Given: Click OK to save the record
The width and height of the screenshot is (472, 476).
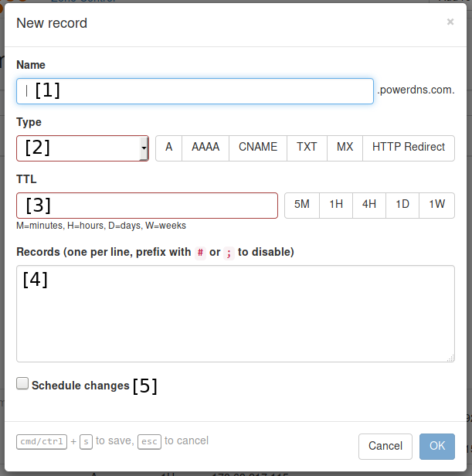Looking at the screenshot, I should pyautogui.click(x=437, y=446).
